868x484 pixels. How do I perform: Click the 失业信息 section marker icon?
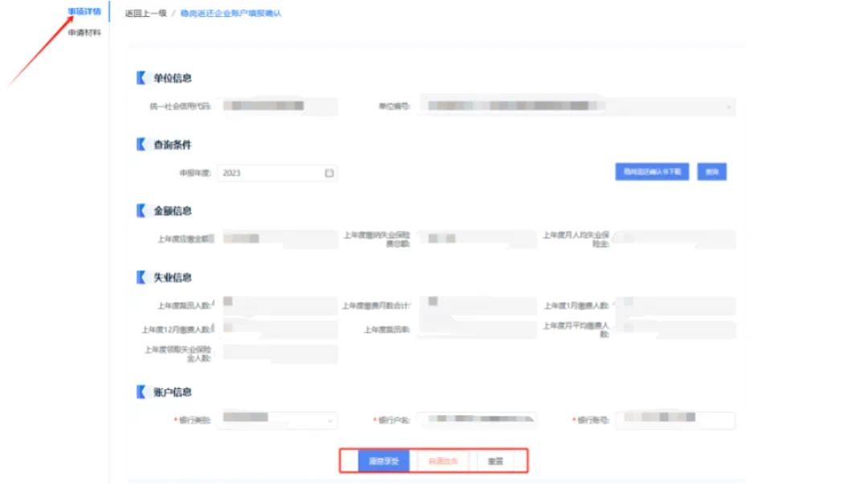[x=141, y=277]
